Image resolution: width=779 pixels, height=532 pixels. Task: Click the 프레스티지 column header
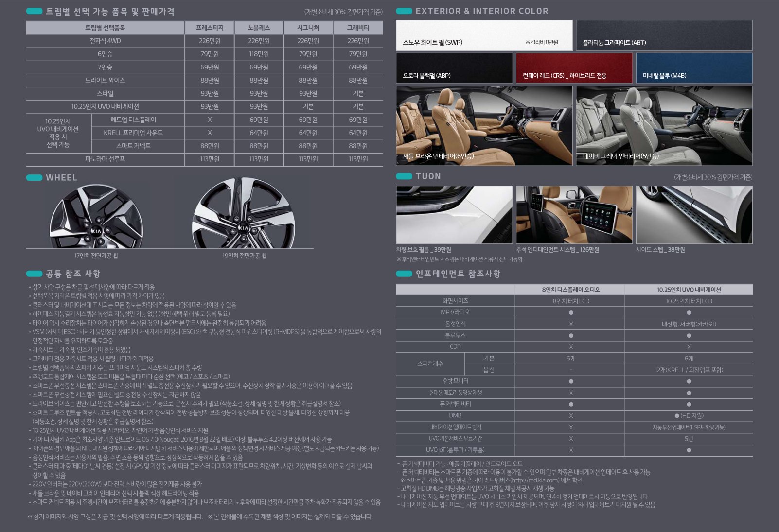[x=210, y=28]
